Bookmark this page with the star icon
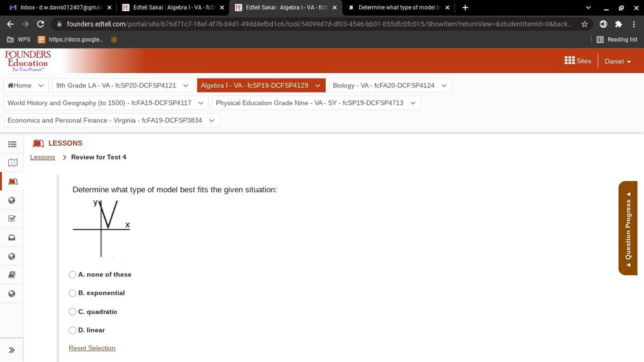Viewport: 644px width, 362px height. (584, 25)
